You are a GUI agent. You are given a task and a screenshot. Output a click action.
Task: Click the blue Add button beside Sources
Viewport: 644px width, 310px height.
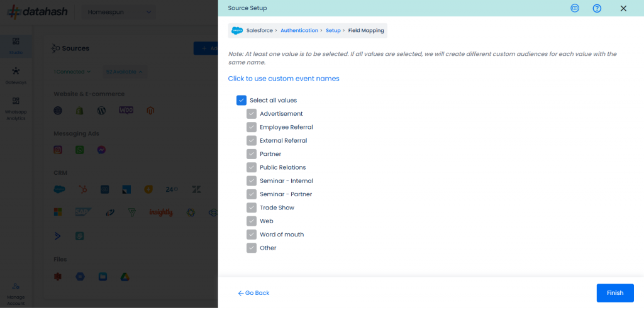(206, 48)
